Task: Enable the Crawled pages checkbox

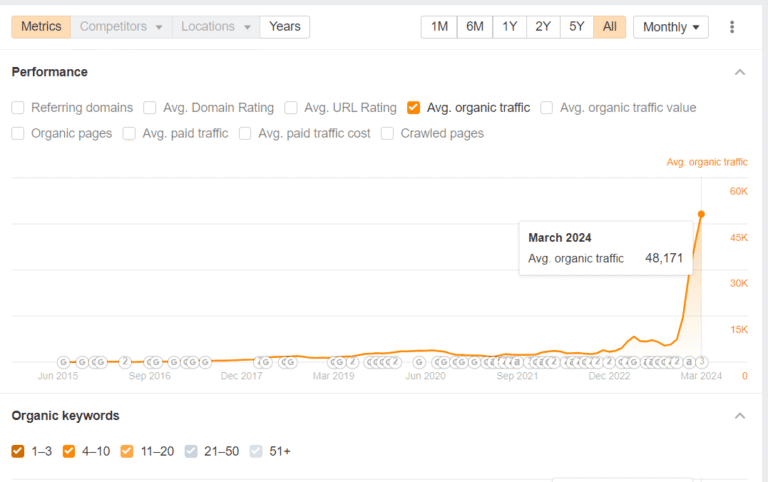Action: point(388,133)
